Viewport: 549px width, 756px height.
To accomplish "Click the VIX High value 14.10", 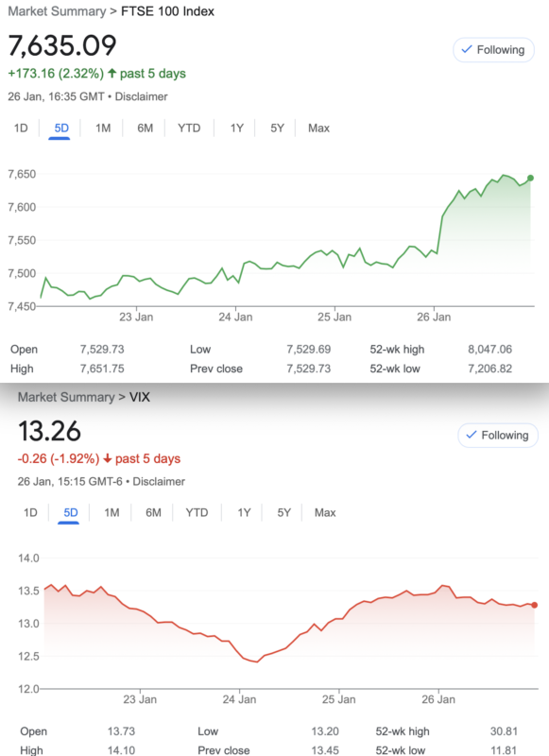I will pyautogui.click(x=121, y=750).
